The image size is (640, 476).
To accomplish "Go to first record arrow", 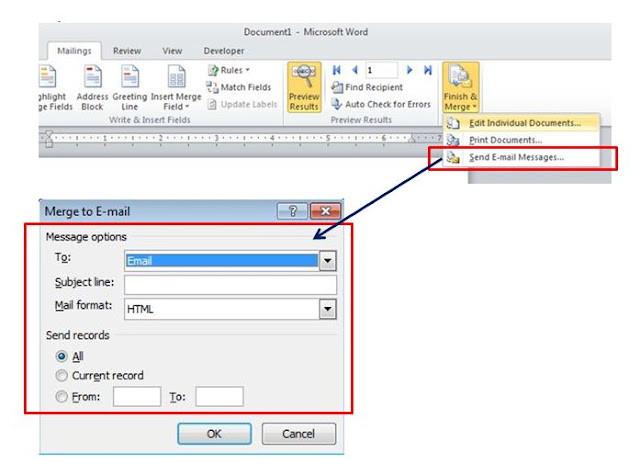I will (337, 70).
